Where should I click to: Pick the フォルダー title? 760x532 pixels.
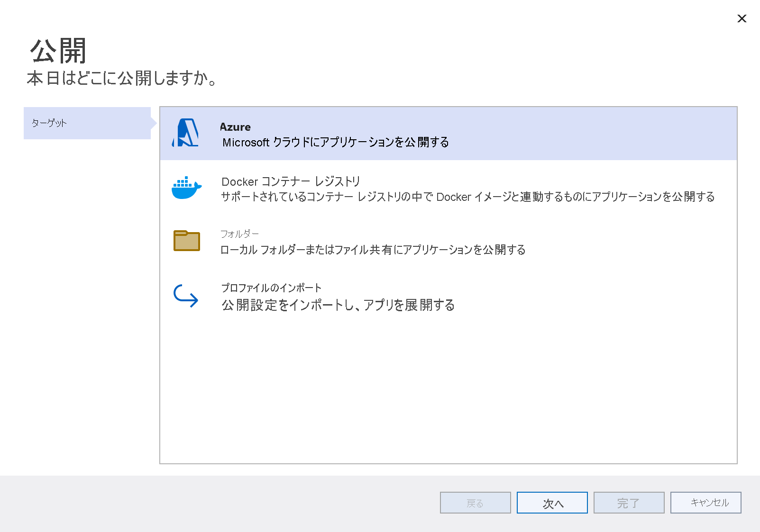coord(239,234)
